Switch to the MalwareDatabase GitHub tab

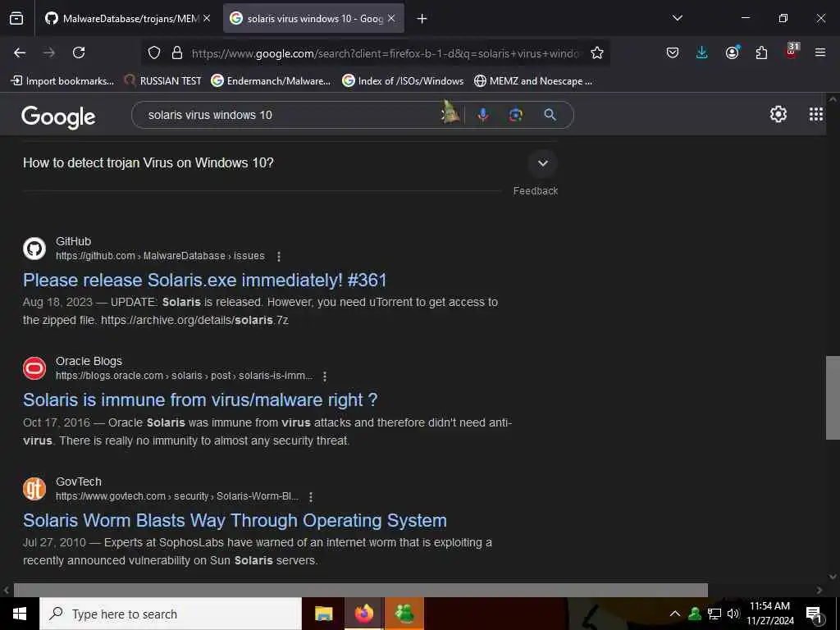121,18
